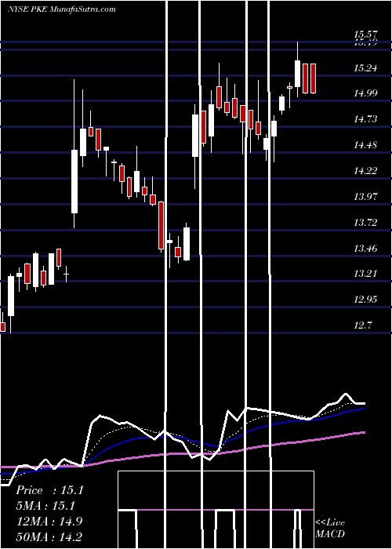Click the 'Price : 15.1' legend text
This screenshot has height=549, width=392.
coord(49,490)
